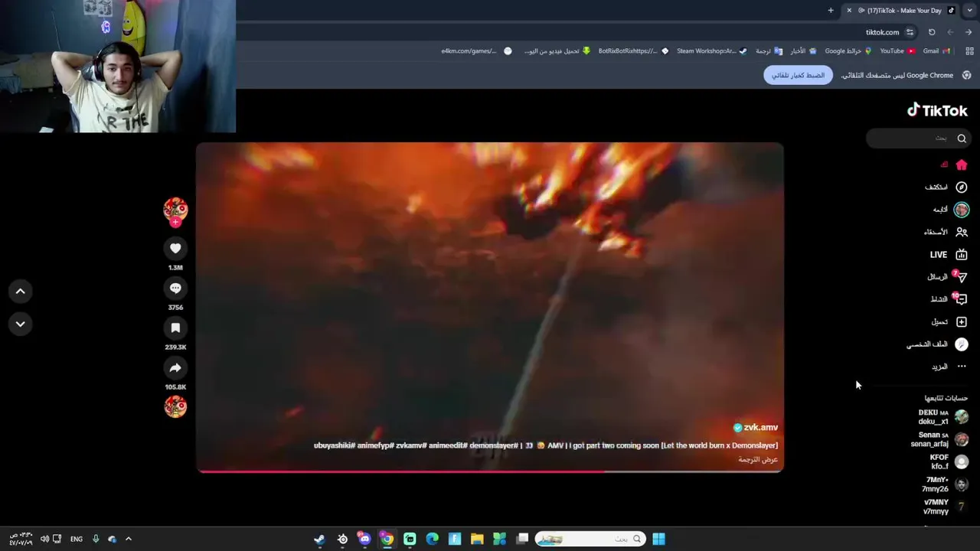Open TikTok Home (For You) icon
The image size is (980, 551).
962,165
